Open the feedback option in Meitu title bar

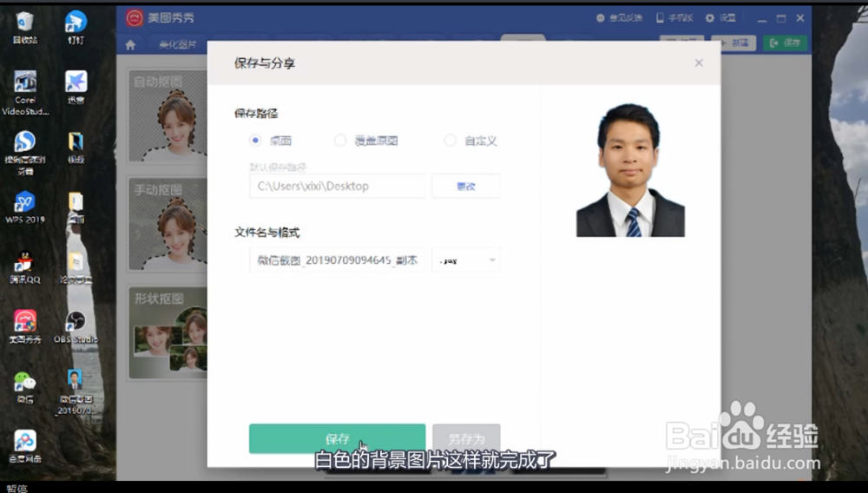(x=620, y=17)
